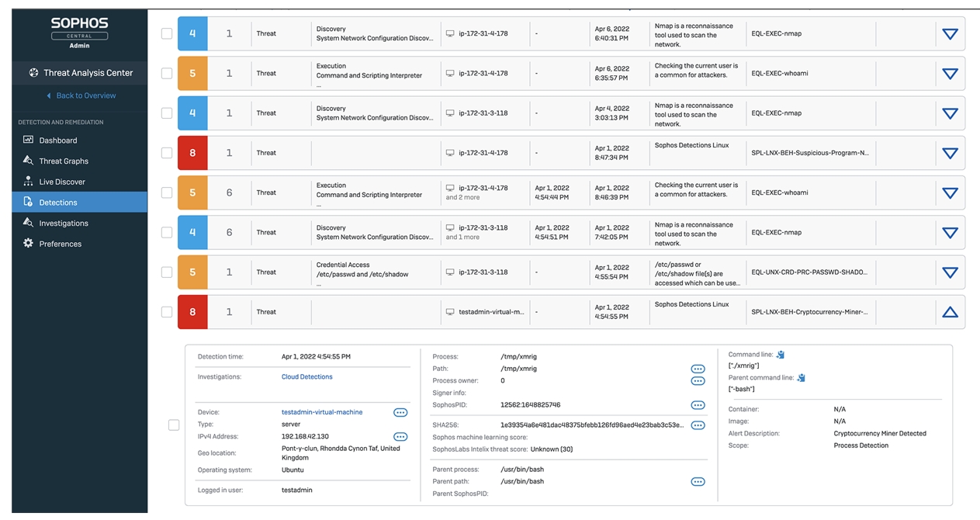Click the Threat Analysis Center heading
Viewport: 980px width, 520px height.
pos(88,73)
